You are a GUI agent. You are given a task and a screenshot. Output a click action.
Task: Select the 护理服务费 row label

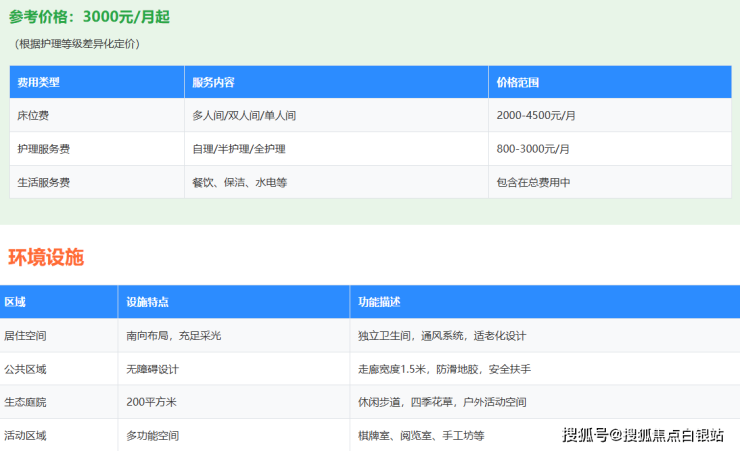coord(44,149)
